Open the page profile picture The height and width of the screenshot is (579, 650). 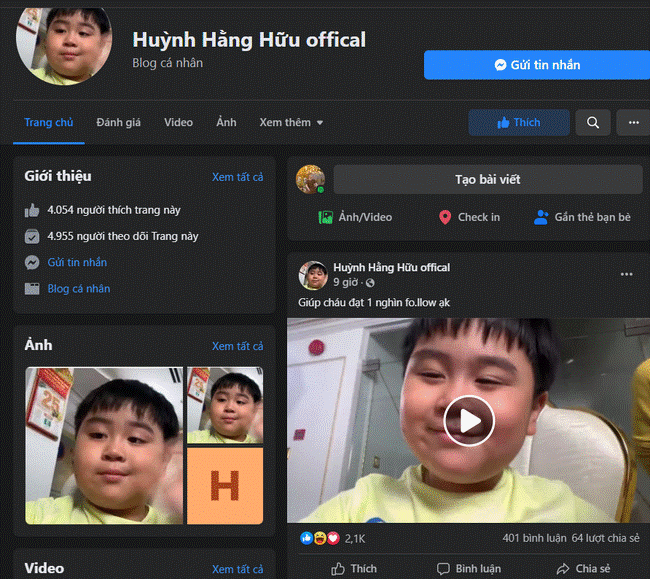point(64,44)
